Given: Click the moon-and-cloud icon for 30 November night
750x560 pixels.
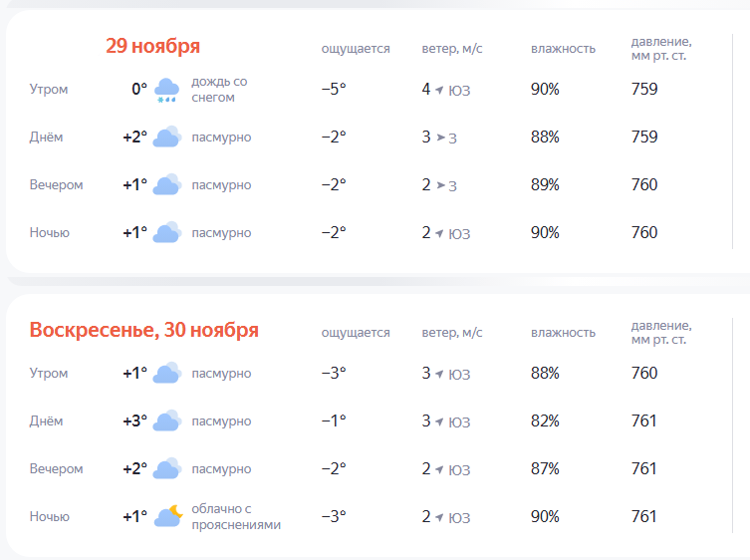Looking at the screenshot, I should click(167, 516).
